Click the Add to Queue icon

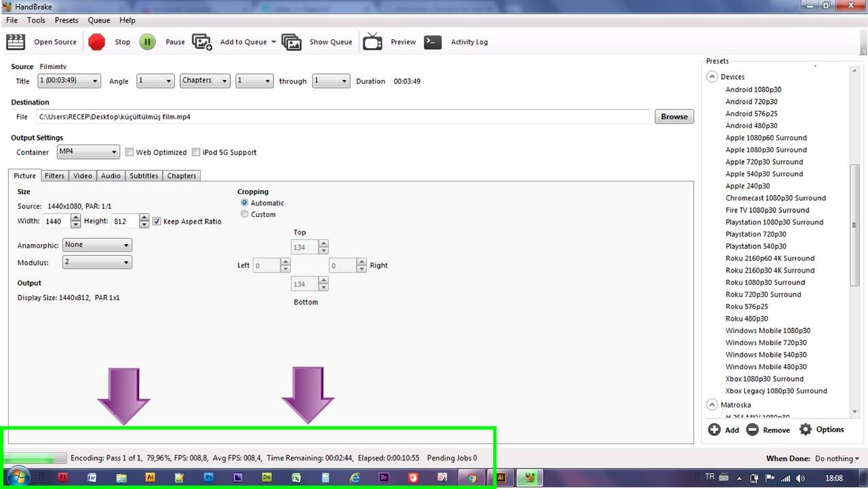202,42
